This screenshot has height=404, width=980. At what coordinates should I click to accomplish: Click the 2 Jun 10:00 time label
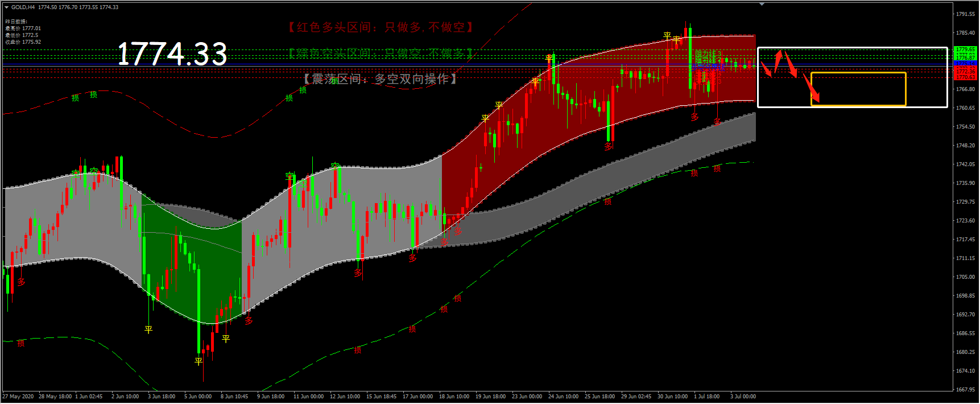[x=125, y=397]
